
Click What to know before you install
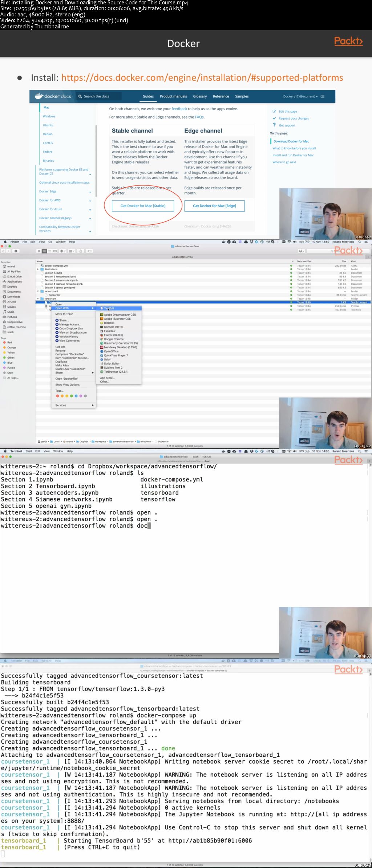point(294,148)
